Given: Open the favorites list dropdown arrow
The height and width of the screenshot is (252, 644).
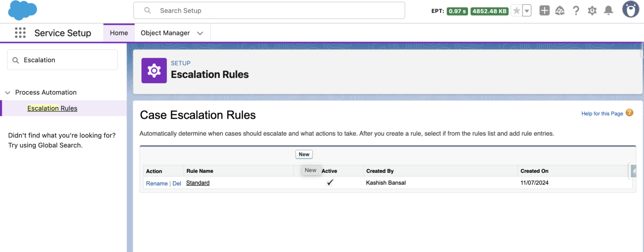Looking at the screenshot, I should coord(526,10).
